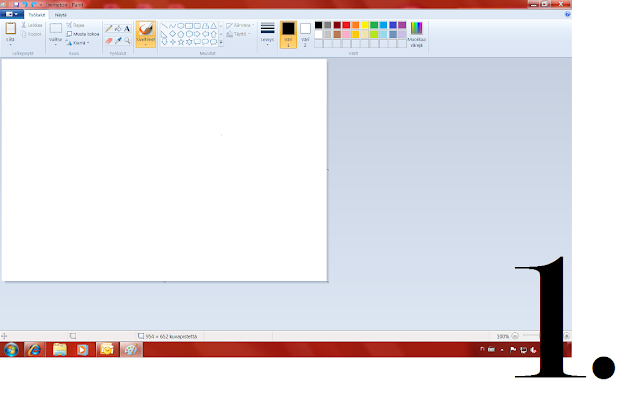Select the up arrow shape
This screenshot has width=640, height=414.
click(213, 34)
